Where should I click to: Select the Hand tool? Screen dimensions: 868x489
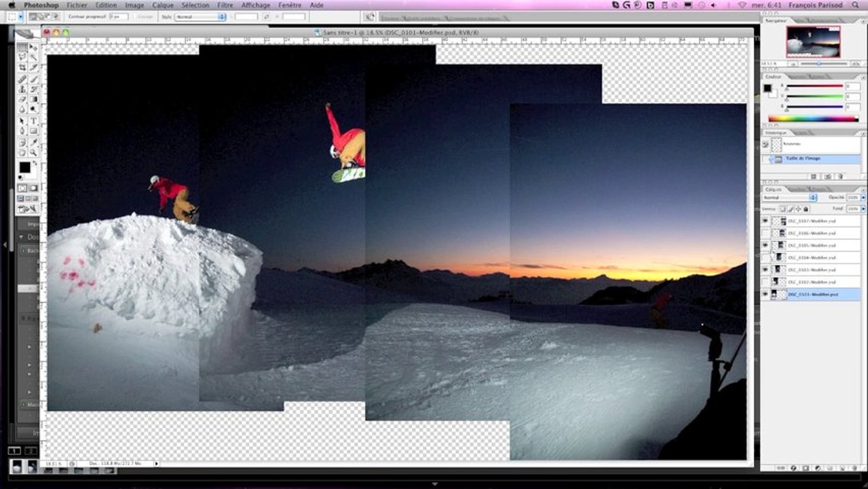(22, 152)
